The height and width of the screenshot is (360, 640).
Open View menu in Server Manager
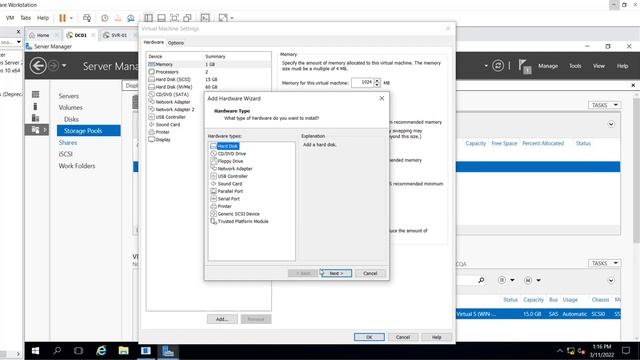[x=599, y=66]
